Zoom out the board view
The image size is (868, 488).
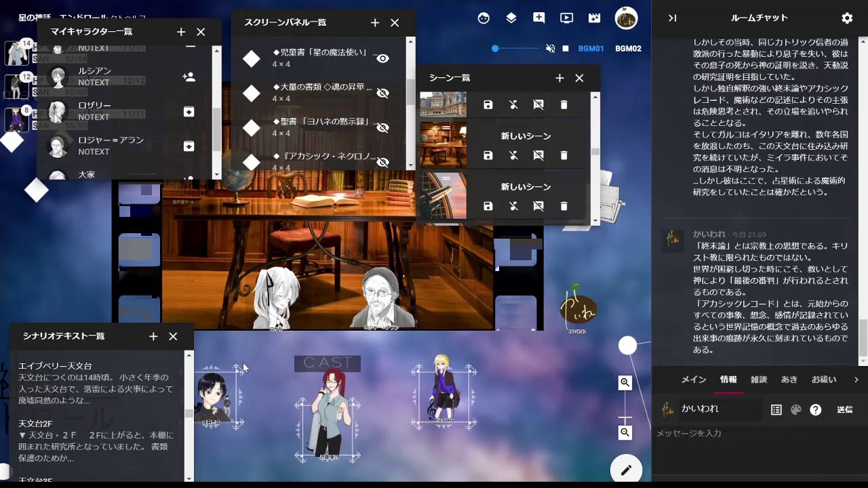pos(625,432)
